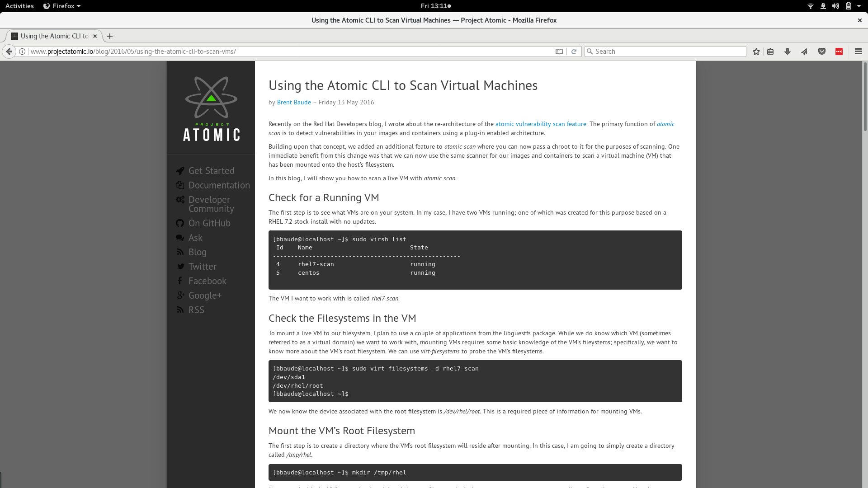Open the Firefox hamburger menu

click(x=859, y=52)
